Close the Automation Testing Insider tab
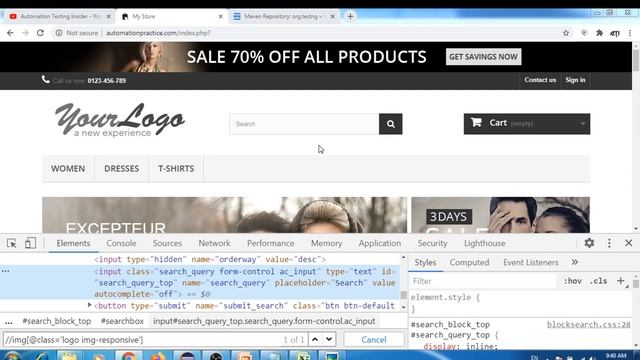Viewport: 640px width, 360px height. (109, 16)
